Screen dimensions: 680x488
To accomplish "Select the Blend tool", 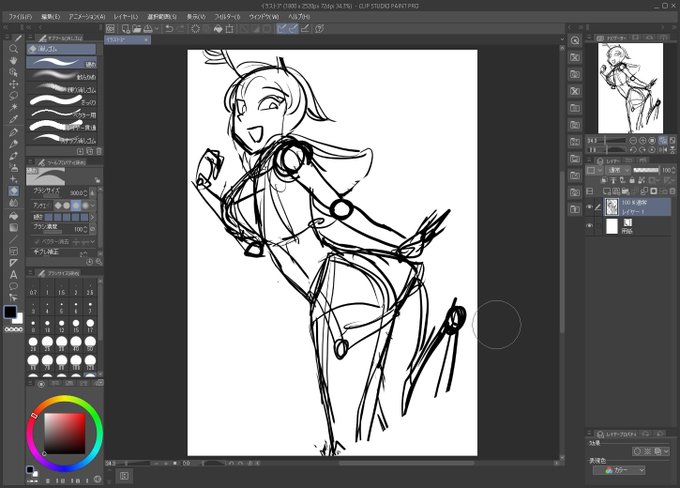I will coord(13,203).
